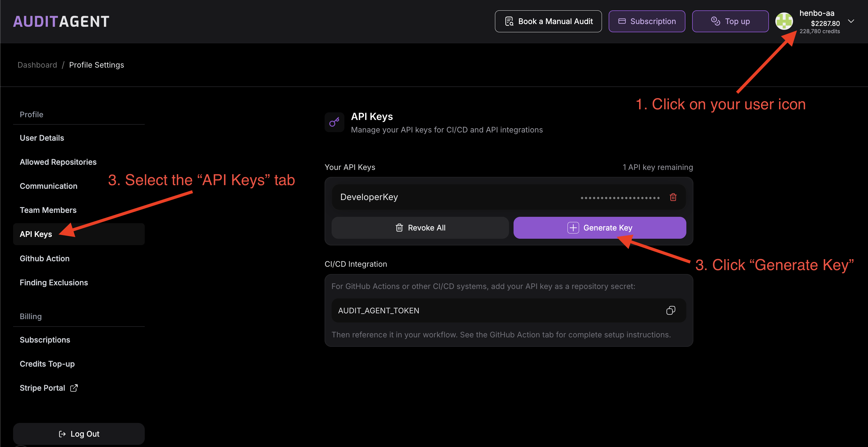Click the coins icon on Top up button
Viewport: 868px width, 447px height.
pyautogui.click(x=715, y=21)
